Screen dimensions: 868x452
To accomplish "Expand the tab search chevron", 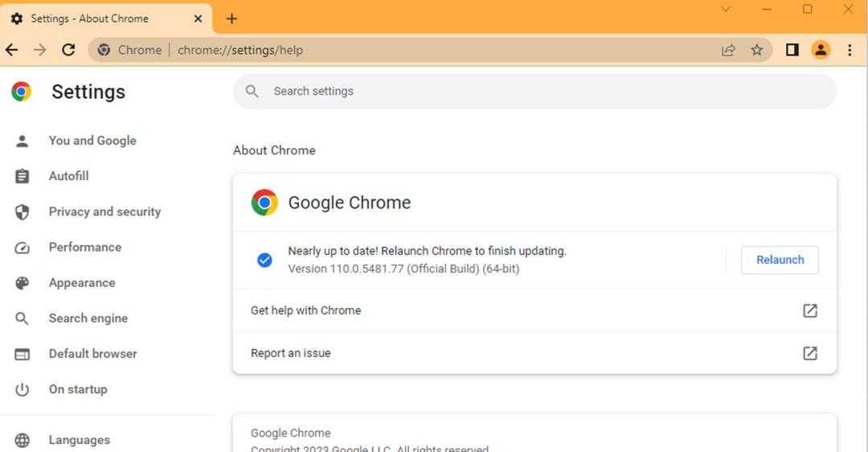I will (x=726, y=10).
